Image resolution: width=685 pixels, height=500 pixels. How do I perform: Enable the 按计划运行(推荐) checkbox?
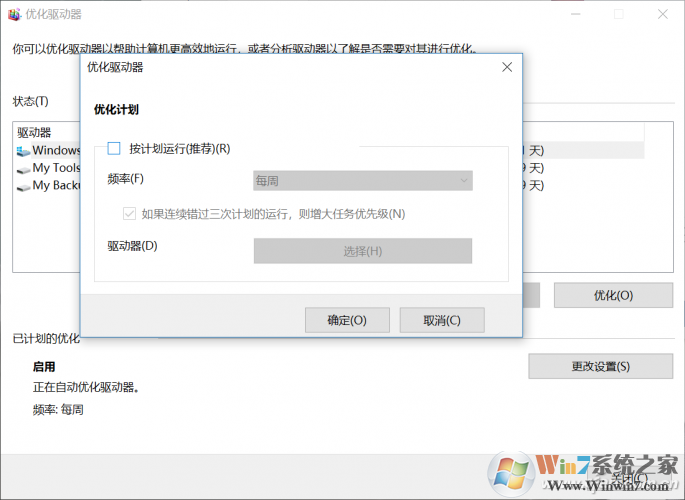pyautogui.click(x=114, y=149)
